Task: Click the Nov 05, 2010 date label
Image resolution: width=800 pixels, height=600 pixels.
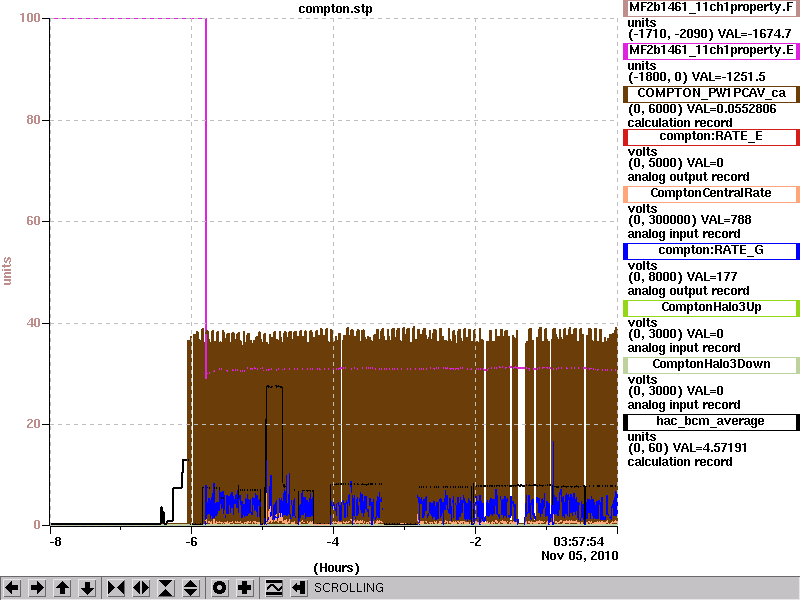Action: pos(580,556)
